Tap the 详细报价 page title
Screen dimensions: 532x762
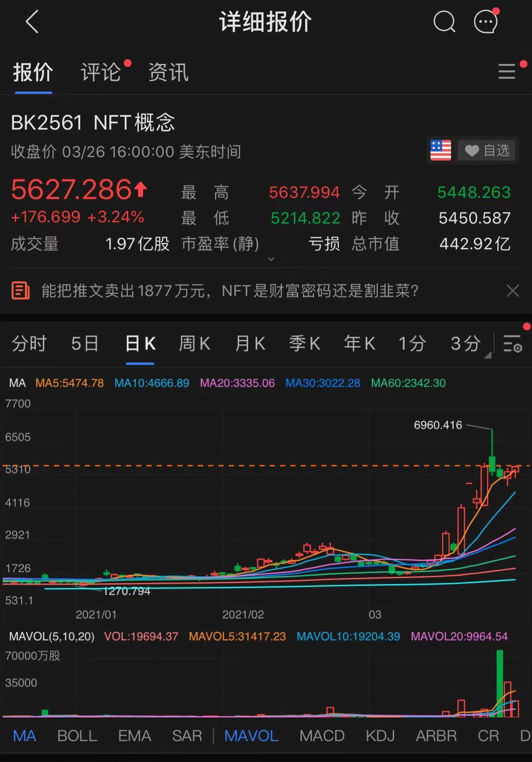coord(265,22)
